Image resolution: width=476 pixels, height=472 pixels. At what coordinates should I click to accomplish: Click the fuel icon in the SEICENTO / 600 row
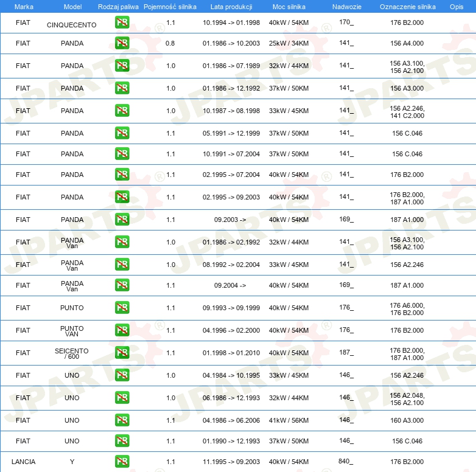click(x=122, y=353)
